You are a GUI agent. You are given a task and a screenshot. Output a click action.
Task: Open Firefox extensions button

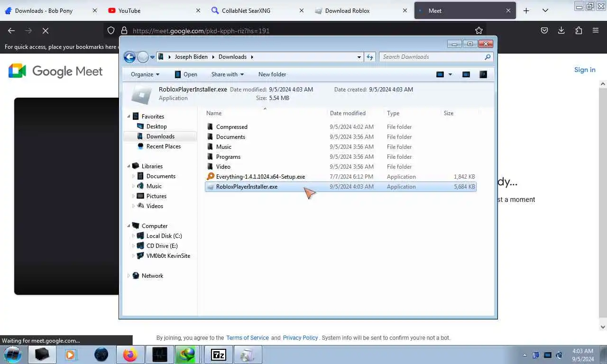click(579, 31)
